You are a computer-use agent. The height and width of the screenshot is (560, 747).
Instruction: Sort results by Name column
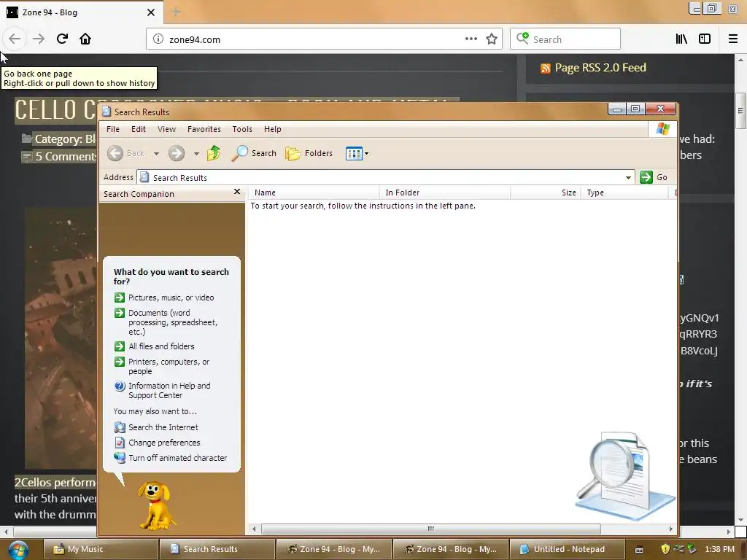(314, 192)
